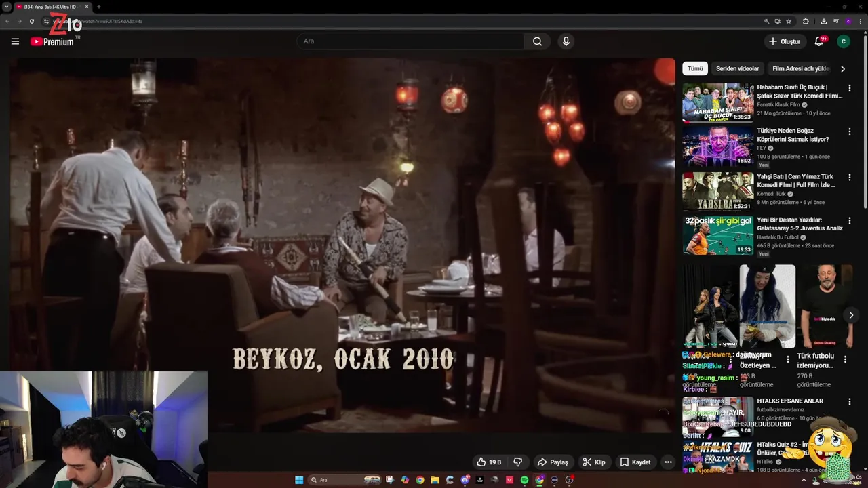868x488 pixels.
Task: Open Yeni Bir Destan Yazdılar title
Action: (x=800, y=224)
